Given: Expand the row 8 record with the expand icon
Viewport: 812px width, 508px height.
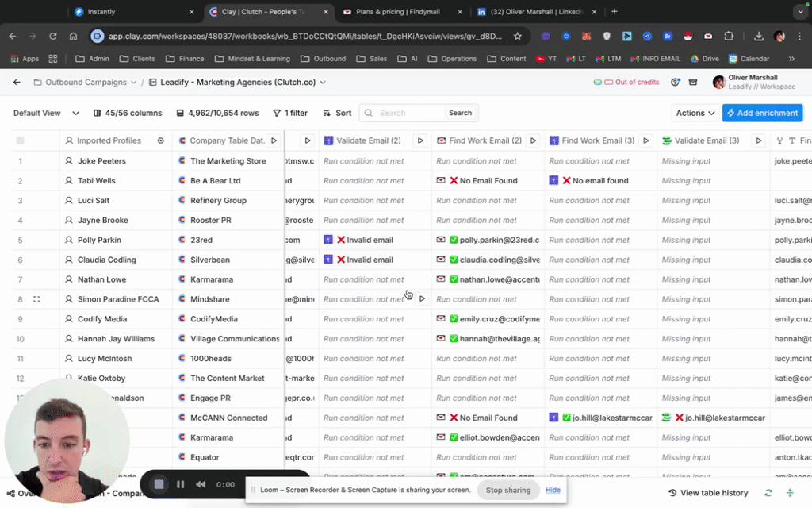Looking at the screenshot, I should point(36,299).
